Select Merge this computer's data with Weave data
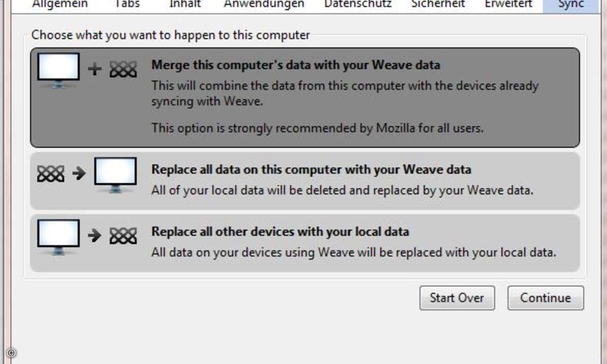The image size is (607, 364). click(305, 98)
